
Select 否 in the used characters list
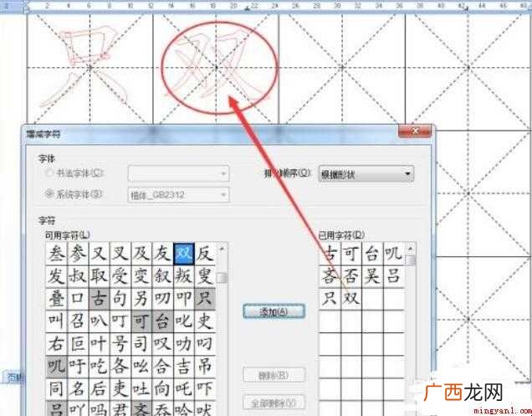351,276
